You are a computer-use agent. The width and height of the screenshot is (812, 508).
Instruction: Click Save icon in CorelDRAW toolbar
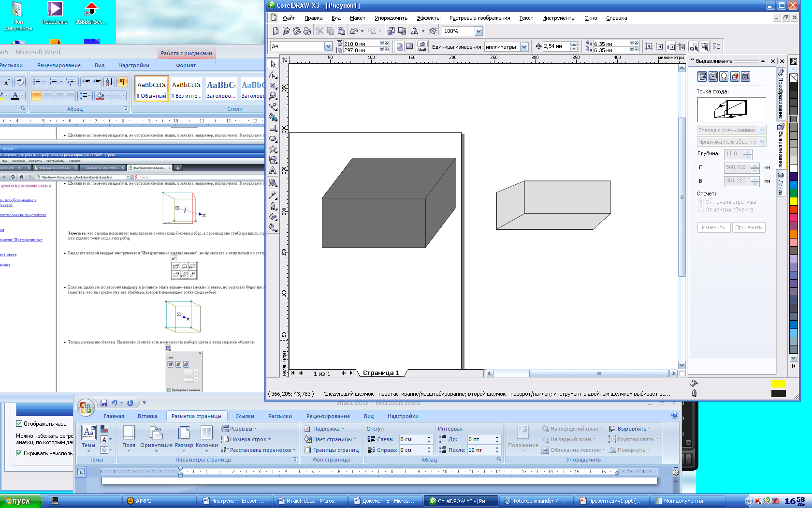[297, 31]
